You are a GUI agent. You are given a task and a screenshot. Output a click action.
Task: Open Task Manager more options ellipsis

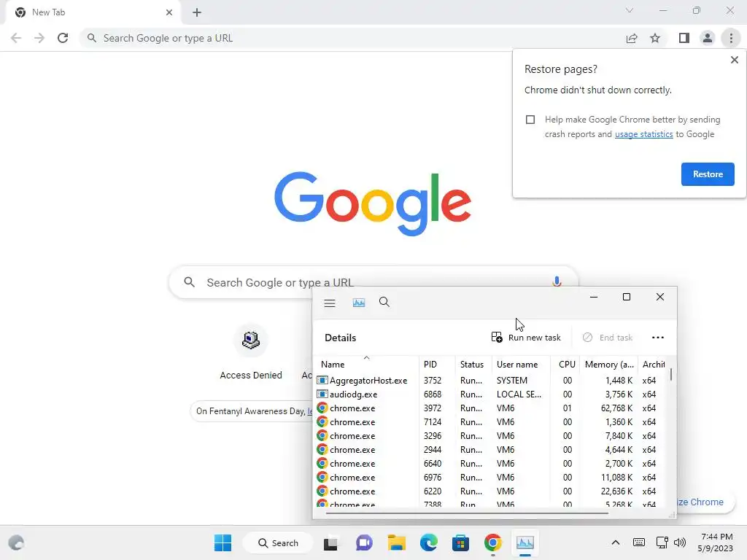(x=658, y=337)
